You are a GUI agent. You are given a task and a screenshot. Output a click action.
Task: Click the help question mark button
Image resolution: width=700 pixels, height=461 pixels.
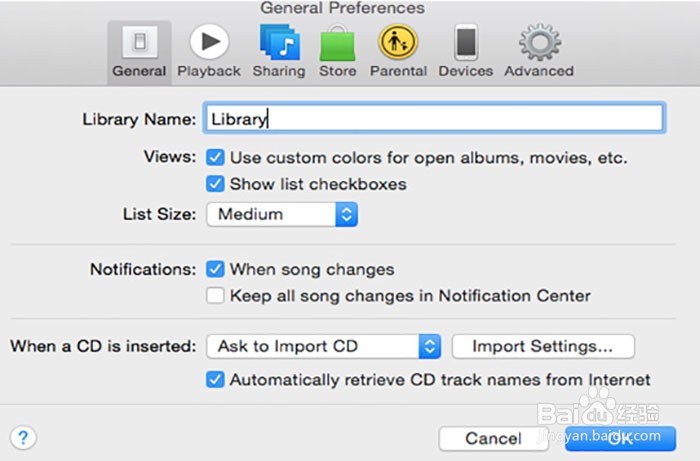pyautogui.click(x=23, y=437)
